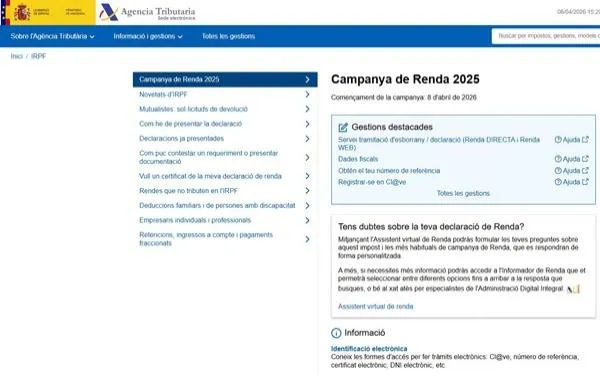The height and width of the screenshot is (375, 600).
Task: Click the Campanya de Renda 2025 heading
Action: (405, 79)
